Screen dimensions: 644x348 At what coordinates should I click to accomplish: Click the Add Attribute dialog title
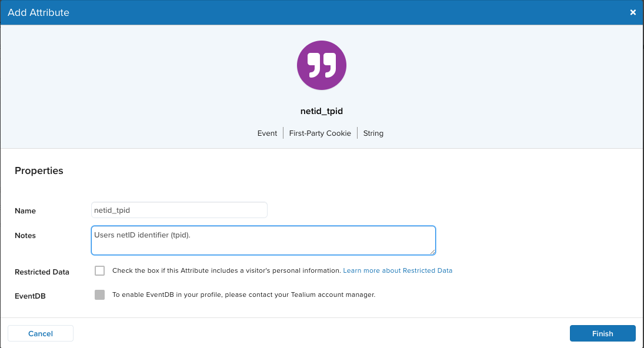click(38, 12)
